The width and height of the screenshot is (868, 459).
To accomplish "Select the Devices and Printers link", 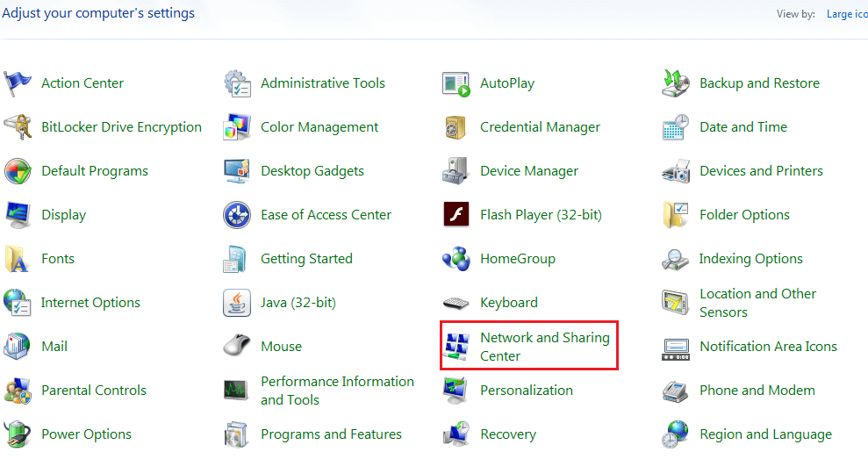I will click(761, 171).
